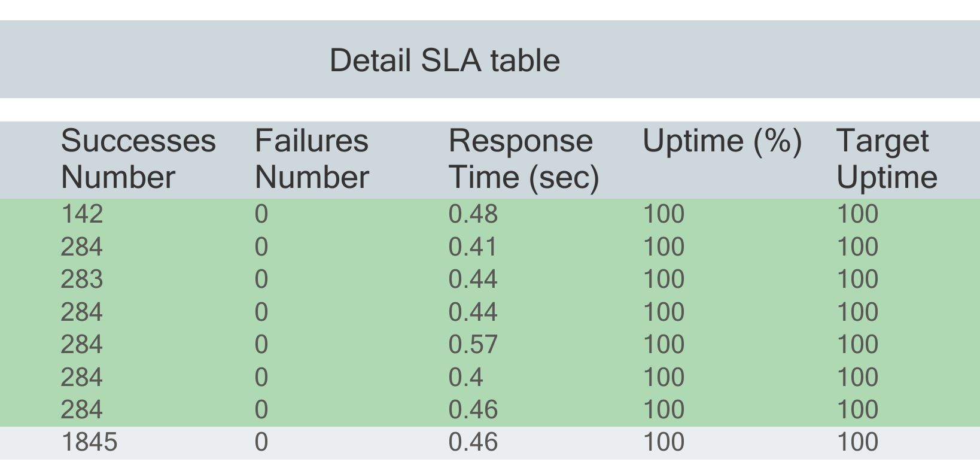This screenshot has width=980, height=471.
Task: Click the failures value in the 142 row
Action: pos(261,214)
